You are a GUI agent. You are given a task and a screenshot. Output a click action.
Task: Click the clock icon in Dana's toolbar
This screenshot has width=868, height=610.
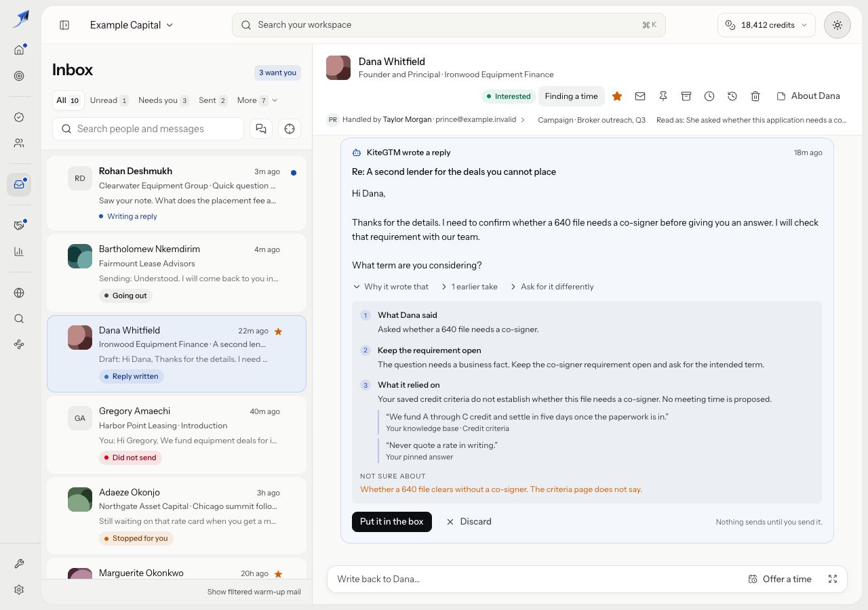click(709, 96)
